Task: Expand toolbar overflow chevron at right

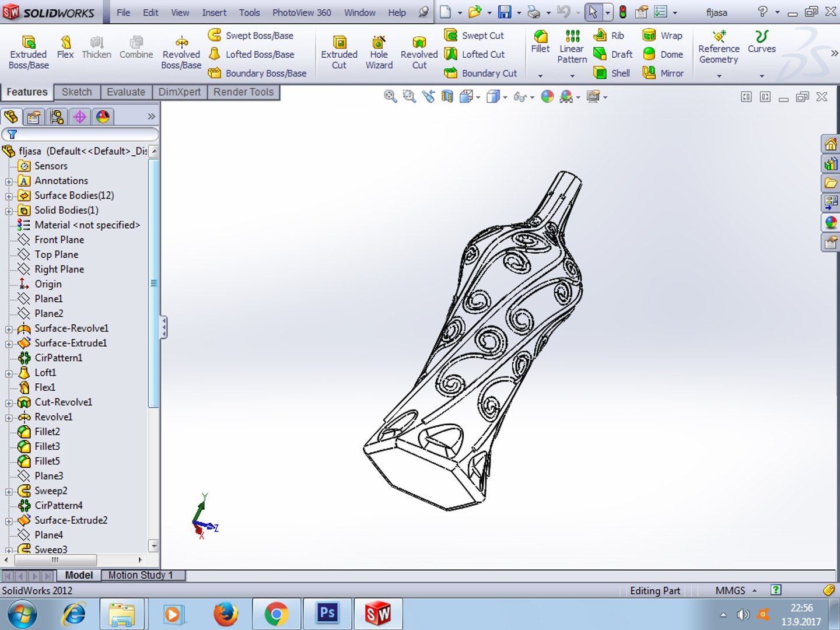Action: 834,53
